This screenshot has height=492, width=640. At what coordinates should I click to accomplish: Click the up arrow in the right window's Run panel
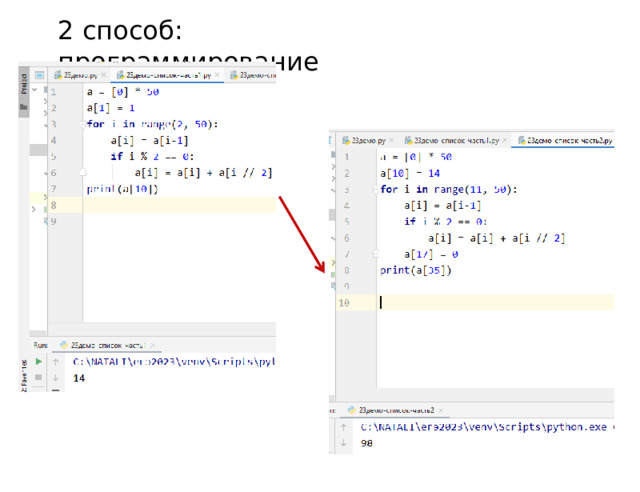pyautogui.click(x=343, y=427)
